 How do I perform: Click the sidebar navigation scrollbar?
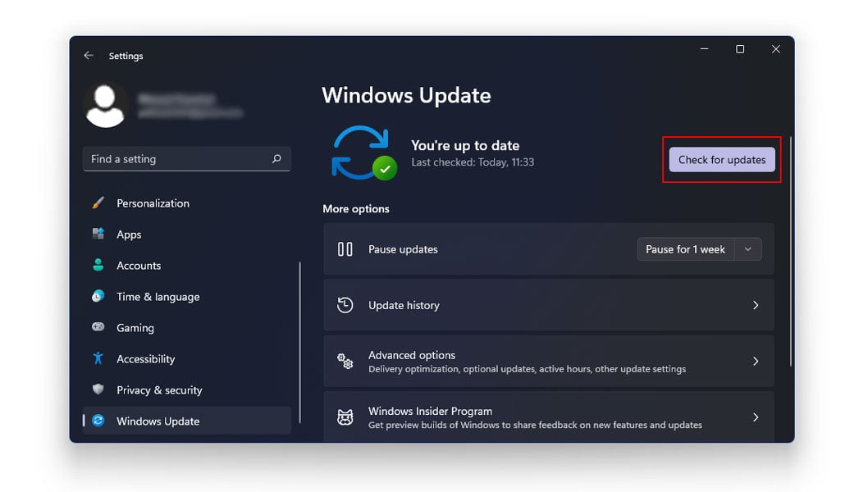point(299,342)
